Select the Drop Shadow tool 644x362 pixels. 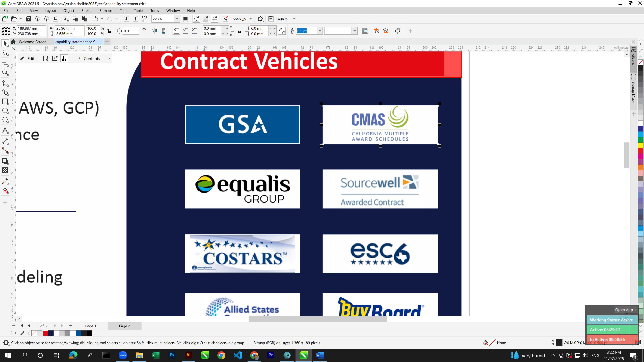tap(5, 161)
